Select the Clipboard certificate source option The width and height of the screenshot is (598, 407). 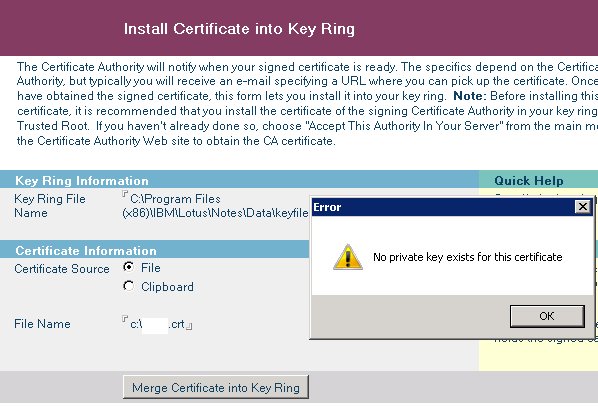[x=129, y=286]
